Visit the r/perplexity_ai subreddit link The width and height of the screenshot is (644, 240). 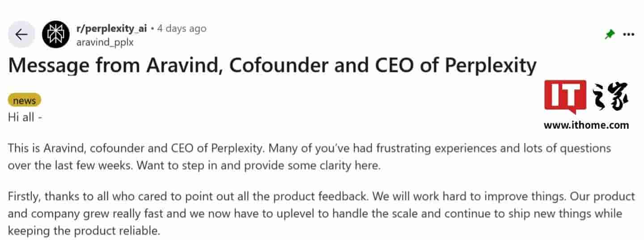click(112, 29)
